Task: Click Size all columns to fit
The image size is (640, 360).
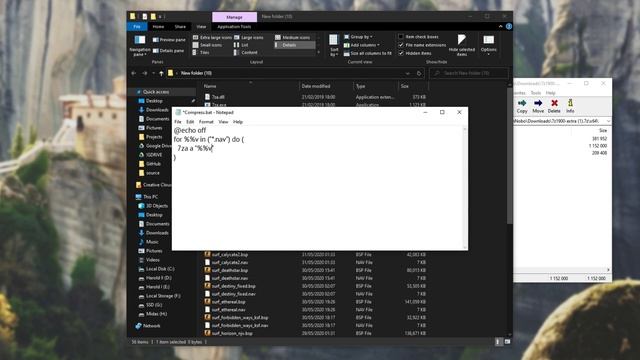Action: click(368, 53)
